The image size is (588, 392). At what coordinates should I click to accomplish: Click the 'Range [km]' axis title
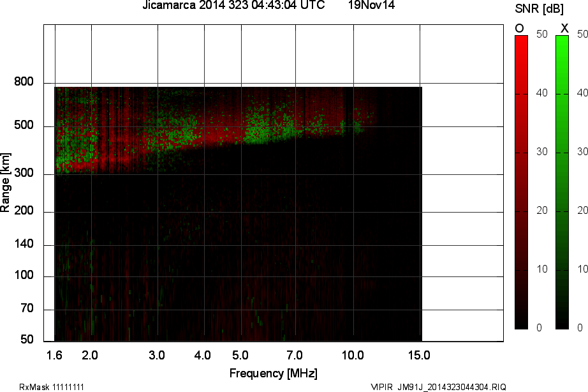[5, 183]
